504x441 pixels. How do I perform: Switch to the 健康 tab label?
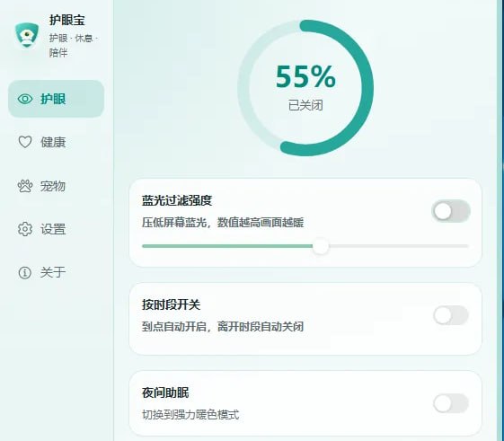(53, 142)
